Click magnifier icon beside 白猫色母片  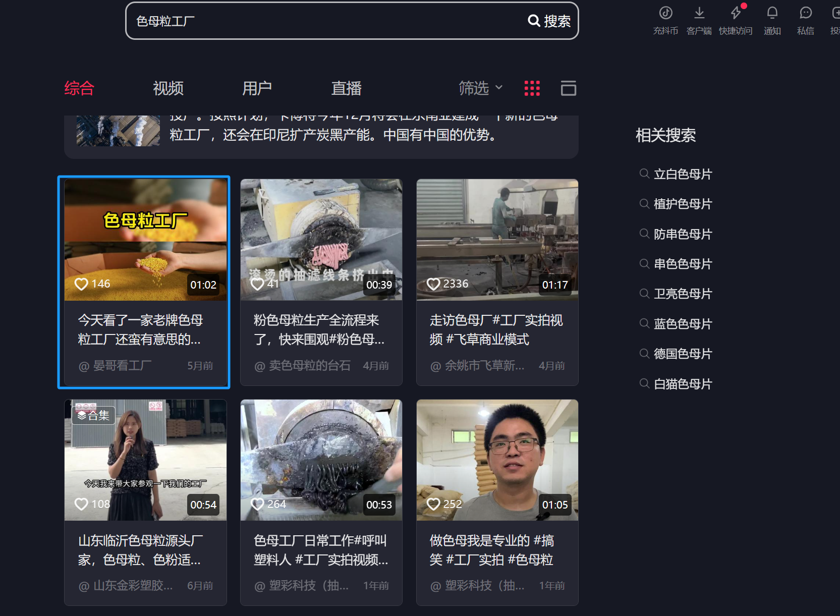(644, 383)
